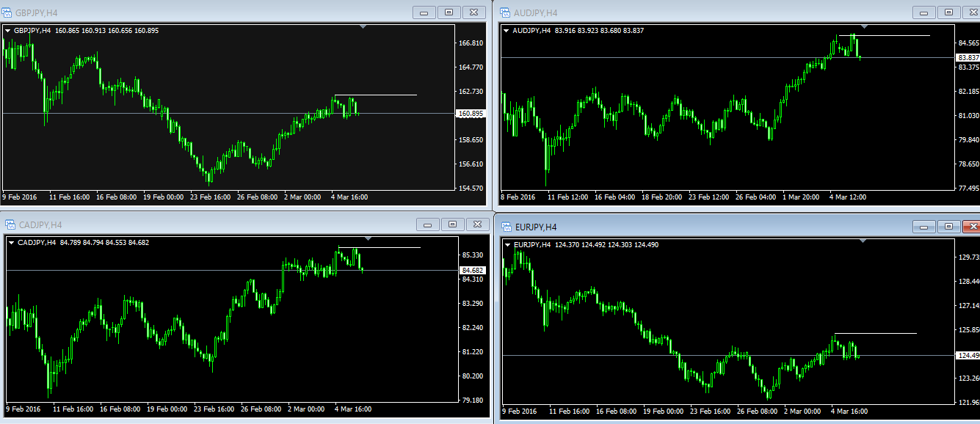Open the dropdown arrow beside AUDJPY,H4 label
This screenshot has height=424, width=980.
(x=507, y=31)
